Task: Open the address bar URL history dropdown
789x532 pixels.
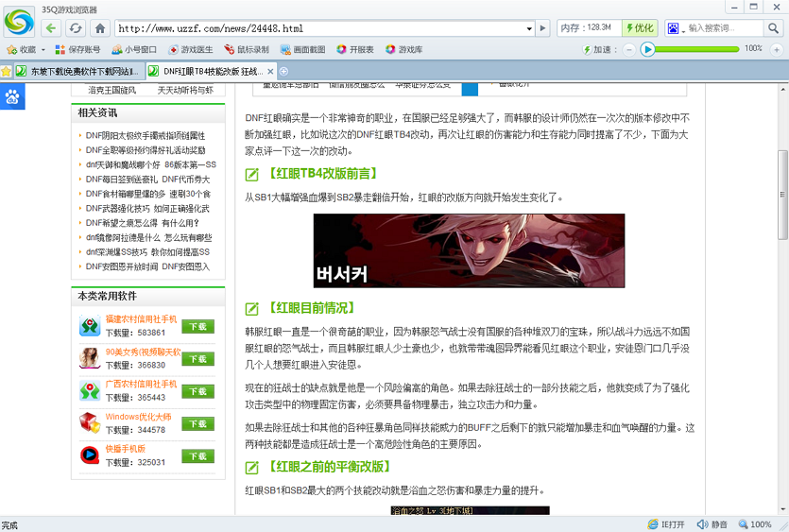Action: point(529,28)
